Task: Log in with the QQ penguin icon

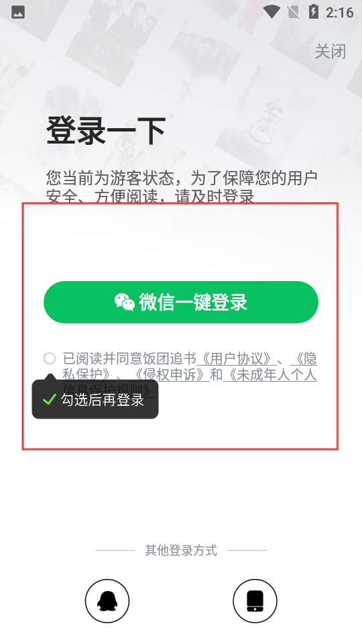Action: pos(107,601)
